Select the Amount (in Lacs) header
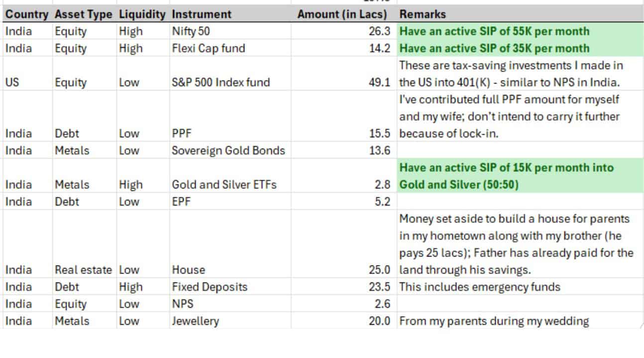The image size is (644, 358). coord(342,14)
